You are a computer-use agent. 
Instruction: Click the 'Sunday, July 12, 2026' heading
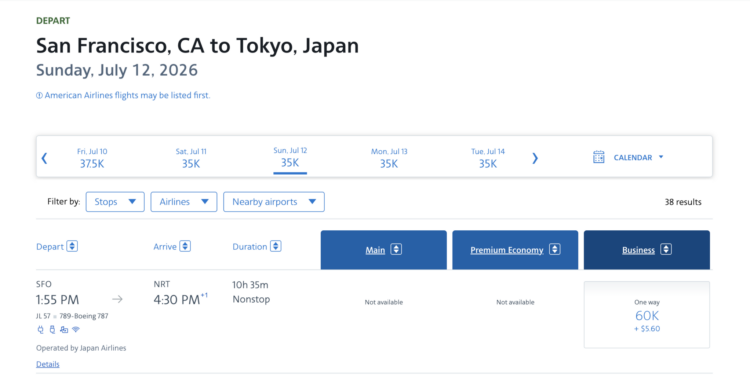[117, 70]
